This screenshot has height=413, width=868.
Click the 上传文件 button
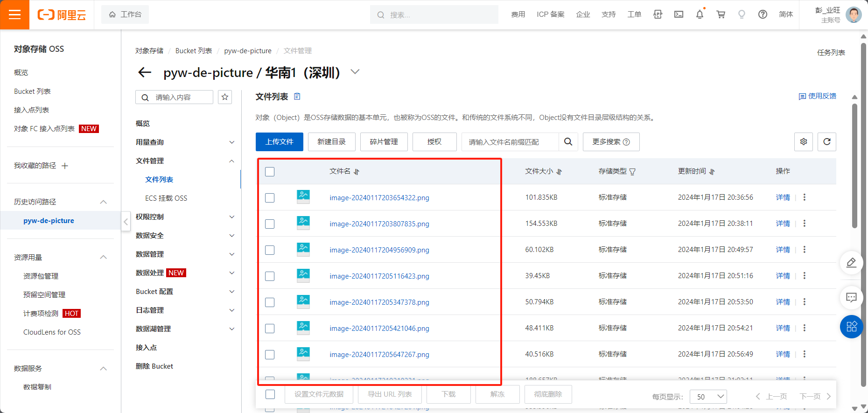click(280, 142)
